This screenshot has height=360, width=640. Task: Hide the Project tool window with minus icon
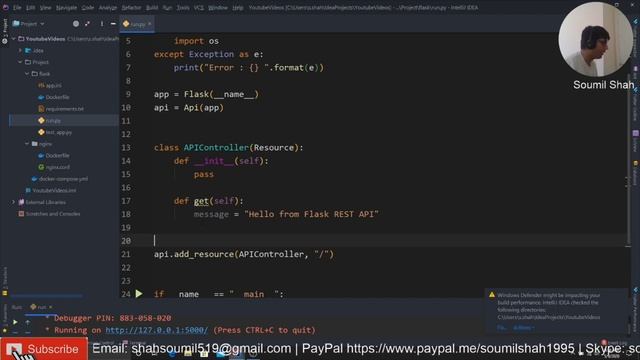pos(113,24)
